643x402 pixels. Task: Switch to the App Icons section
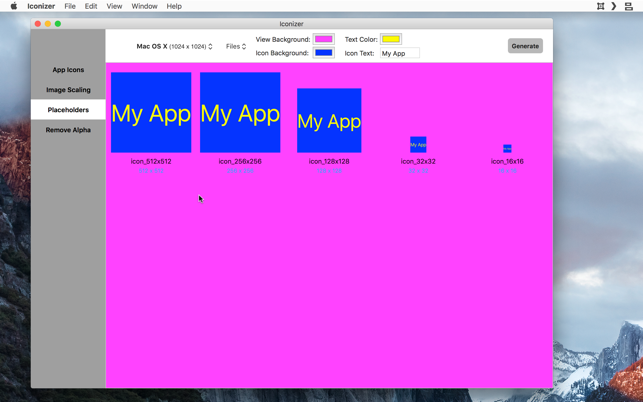click(68, 70)
